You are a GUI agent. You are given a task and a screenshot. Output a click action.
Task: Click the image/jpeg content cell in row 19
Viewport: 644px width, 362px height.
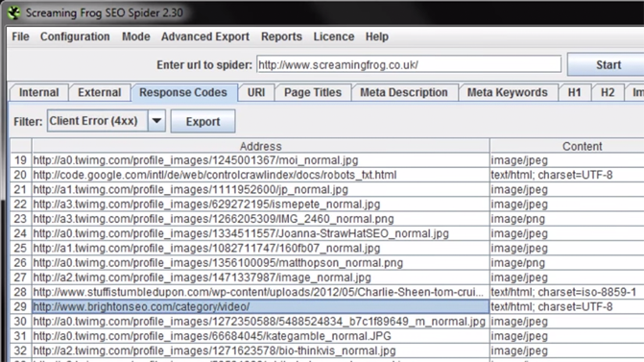567,160
